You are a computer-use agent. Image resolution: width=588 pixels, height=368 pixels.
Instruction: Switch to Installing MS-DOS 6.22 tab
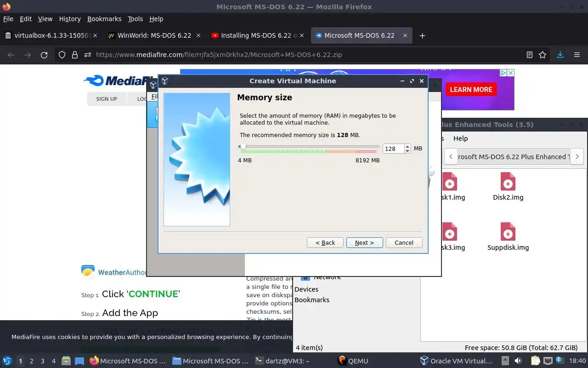[258, 35]
